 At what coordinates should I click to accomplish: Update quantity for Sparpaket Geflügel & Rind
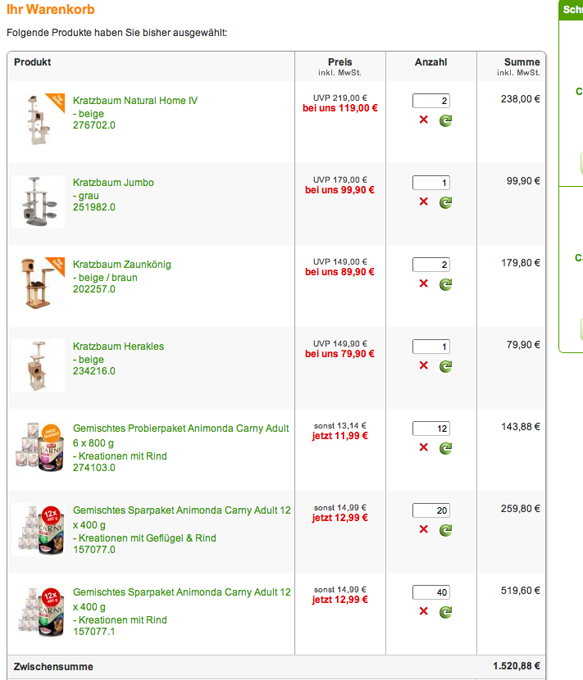click(x=445, y=530)
